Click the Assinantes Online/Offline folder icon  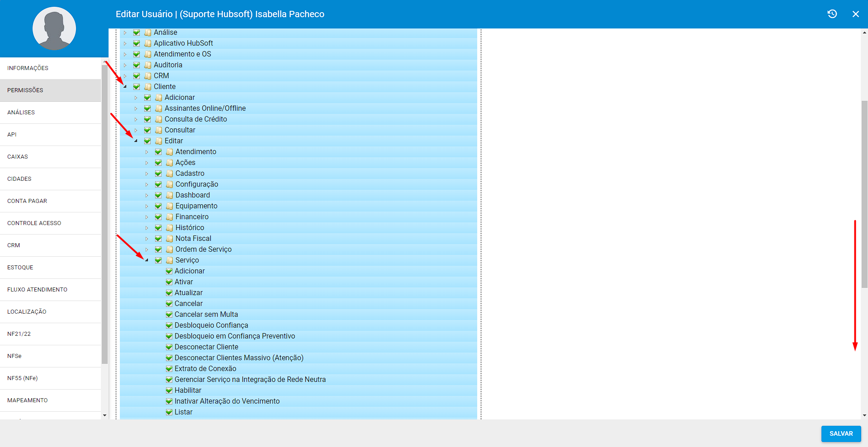coord(158,108)
